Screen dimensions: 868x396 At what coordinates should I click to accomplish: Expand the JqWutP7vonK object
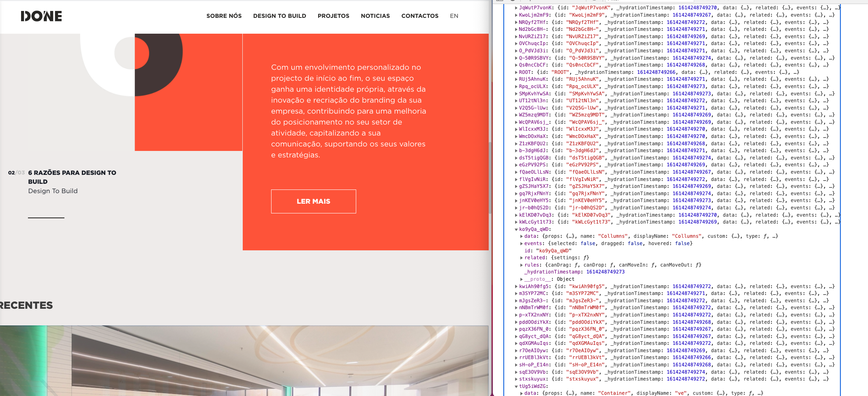click(517, 7)
